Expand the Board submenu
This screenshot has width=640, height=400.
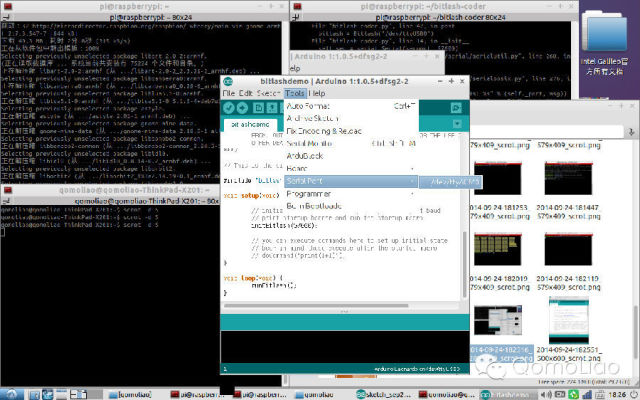(351, 168)
